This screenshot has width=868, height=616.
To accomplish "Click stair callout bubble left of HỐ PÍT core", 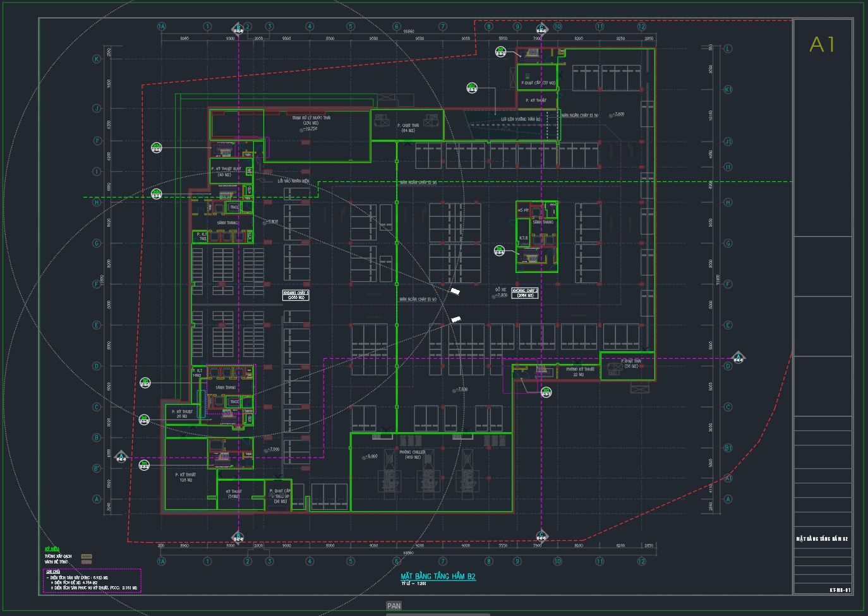I will pos(499,251).
